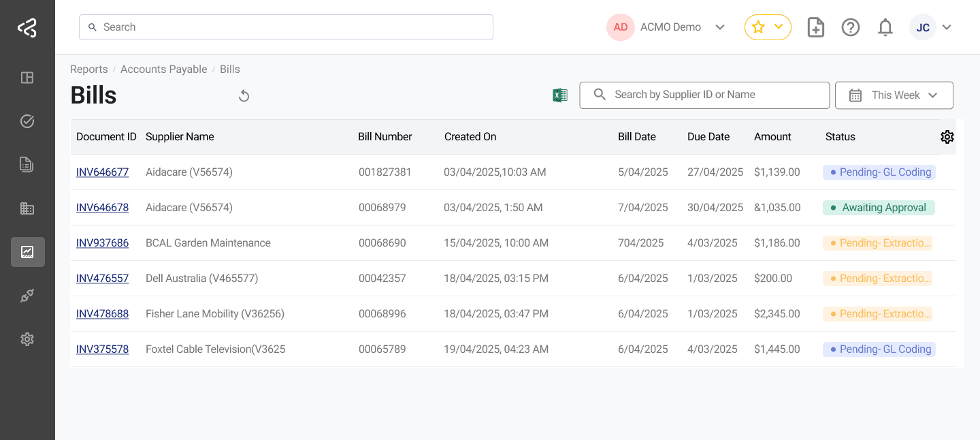This screenshot has width=980, height=440.
Task: Select the Approvals checkmark icon in the sidebar
Action: click(27, 121)
